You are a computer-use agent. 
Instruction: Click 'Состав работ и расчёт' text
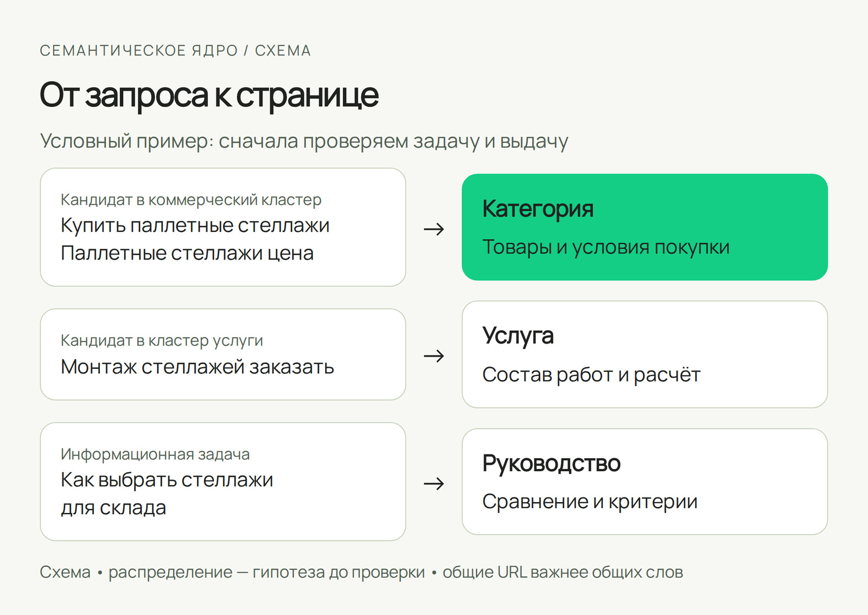(591, 375)
